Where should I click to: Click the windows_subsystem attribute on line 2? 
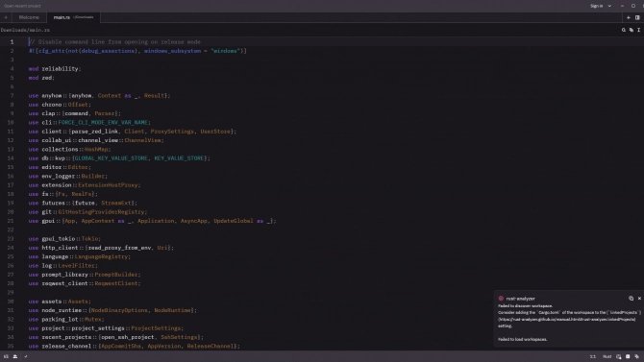[172, 51]
